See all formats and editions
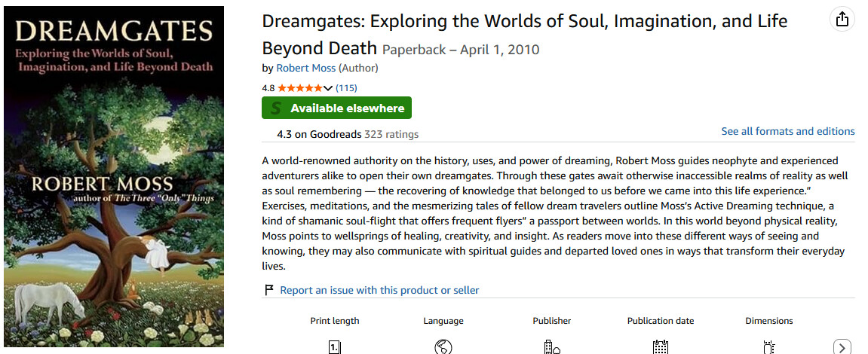The height and width of the screenshot is (354, 868). [787, 131]
